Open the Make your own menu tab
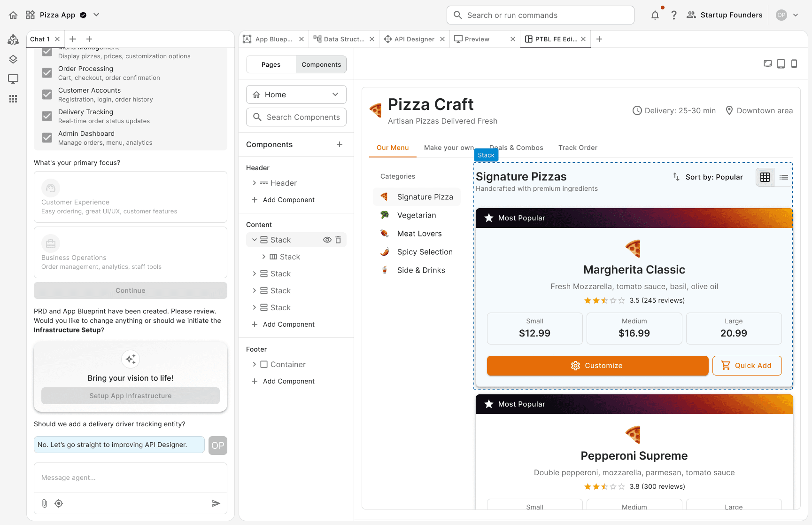 coord(449,148)
